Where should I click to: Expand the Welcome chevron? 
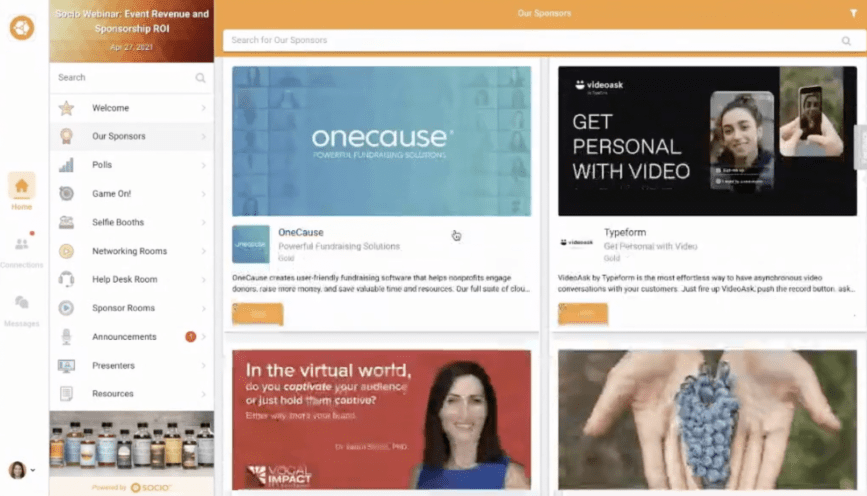[x=203, y=108]
